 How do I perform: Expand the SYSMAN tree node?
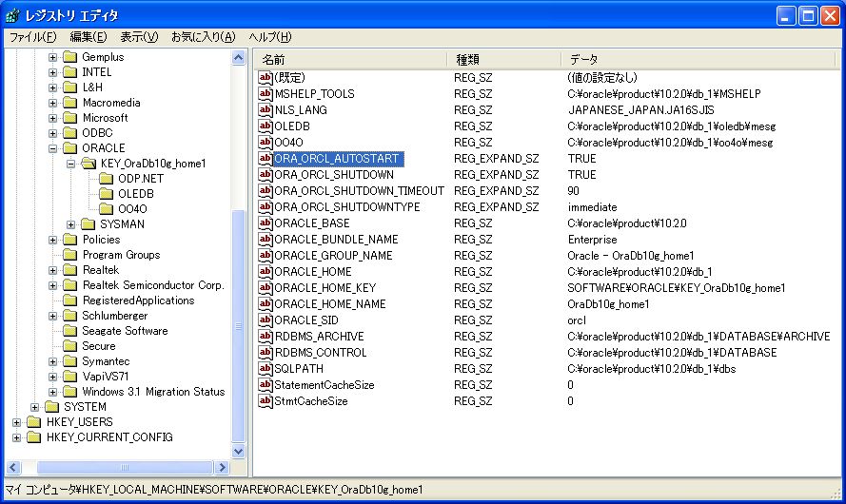click(x=70, y=224)
